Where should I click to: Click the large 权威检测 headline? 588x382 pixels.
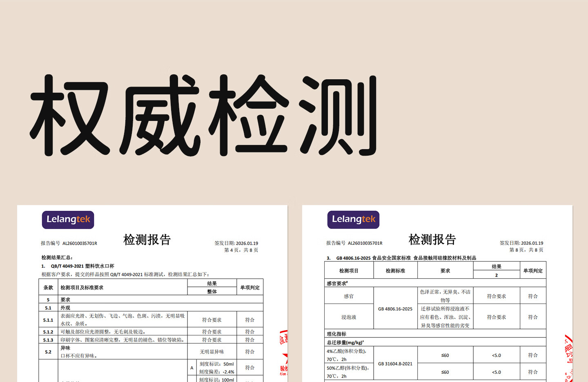click(x=204, y=116)
